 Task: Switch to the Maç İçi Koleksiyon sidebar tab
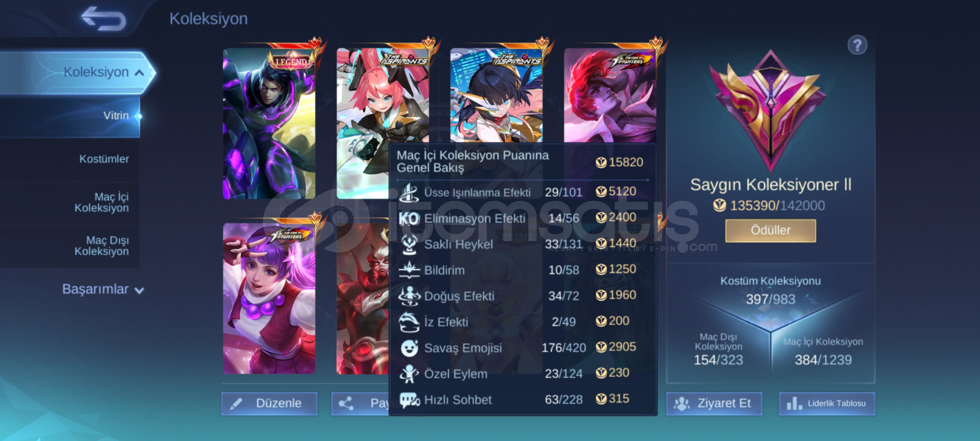pyautogui.click(x=70, y=203)
